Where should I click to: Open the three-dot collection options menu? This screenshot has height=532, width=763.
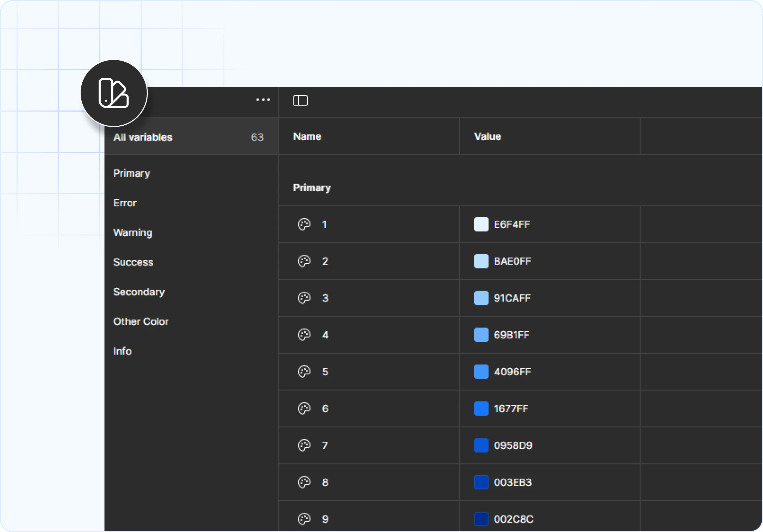pos(263,100)
